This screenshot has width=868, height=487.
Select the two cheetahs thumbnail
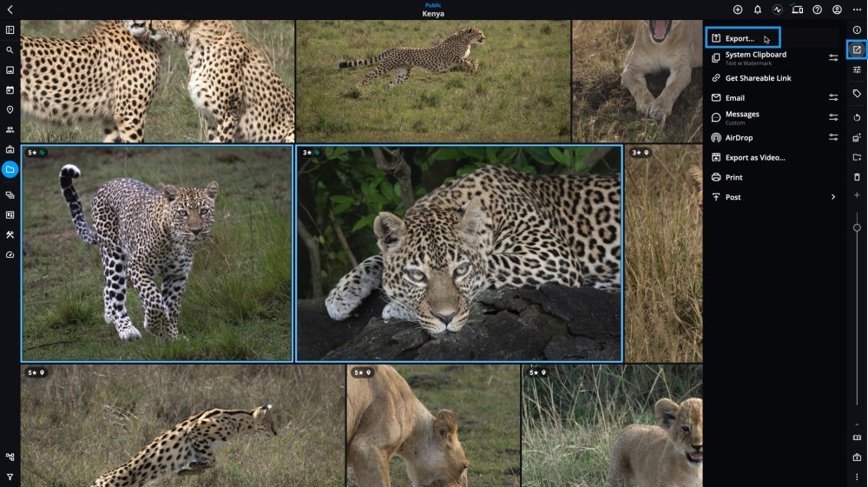[157, 82]
